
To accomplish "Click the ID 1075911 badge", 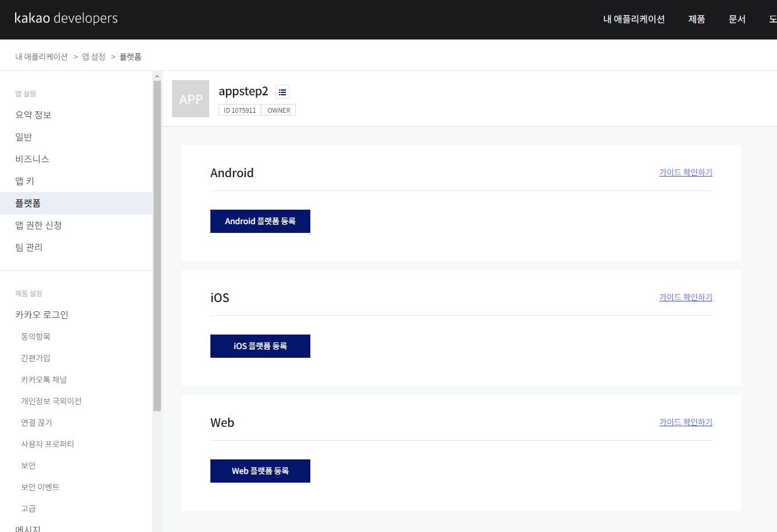I will click(239, 110).
